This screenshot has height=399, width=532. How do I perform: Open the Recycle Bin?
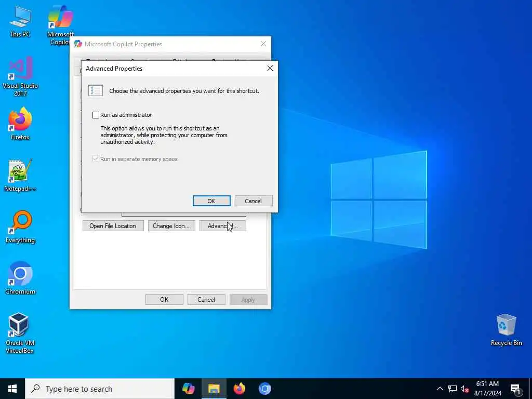[506, 330]
